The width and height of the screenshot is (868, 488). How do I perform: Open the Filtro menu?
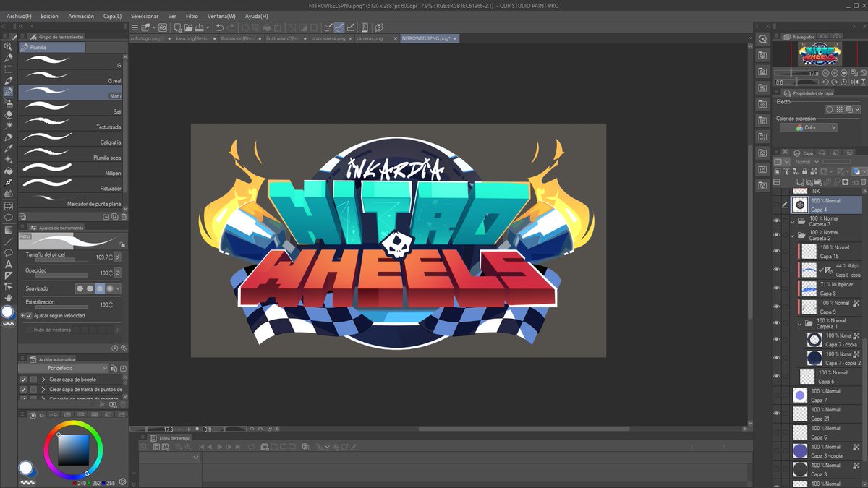(192, 16)
